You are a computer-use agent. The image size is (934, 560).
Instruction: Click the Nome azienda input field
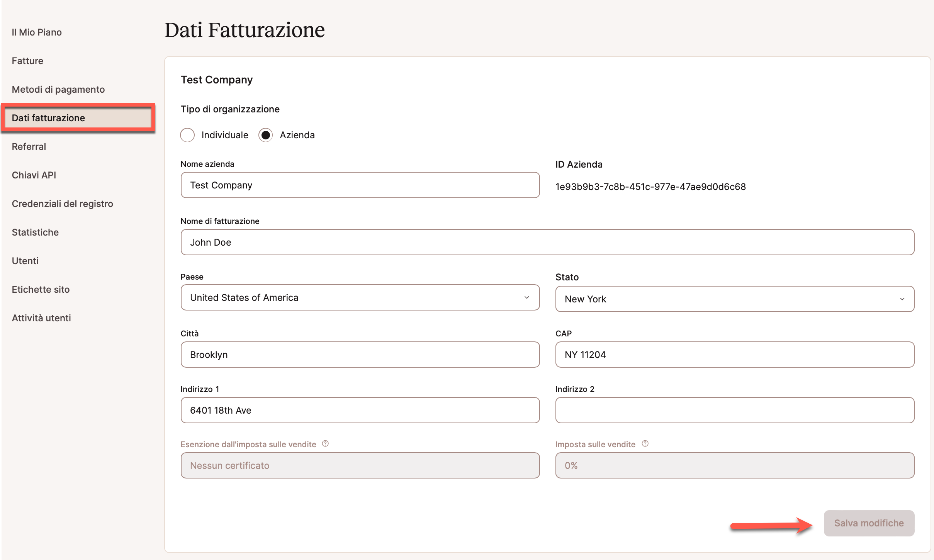[360, 185]
